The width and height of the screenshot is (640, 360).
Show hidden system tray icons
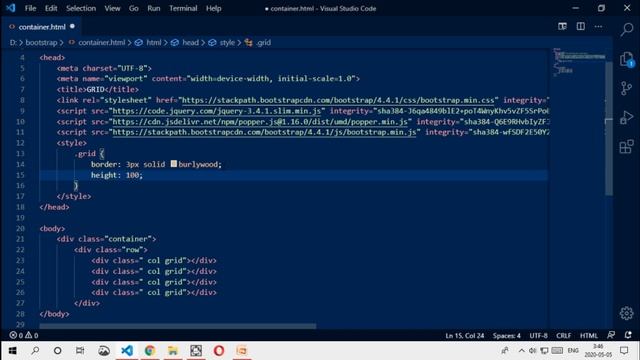coord(521,351)
